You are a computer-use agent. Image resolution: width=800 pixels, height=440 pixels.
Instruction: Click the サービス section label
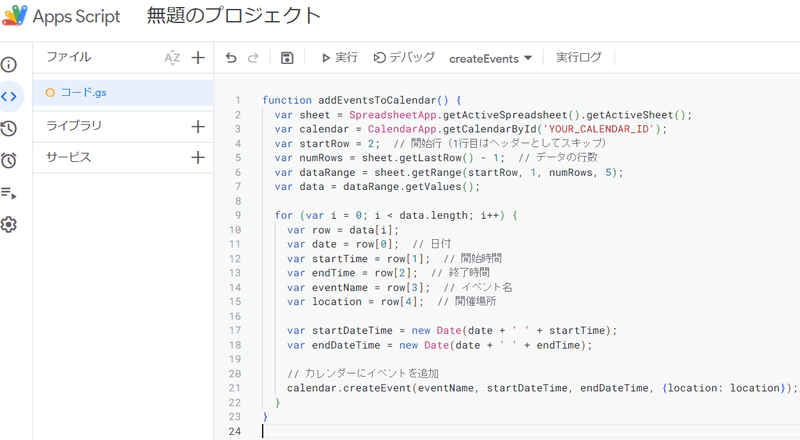(x=69, y=157)
